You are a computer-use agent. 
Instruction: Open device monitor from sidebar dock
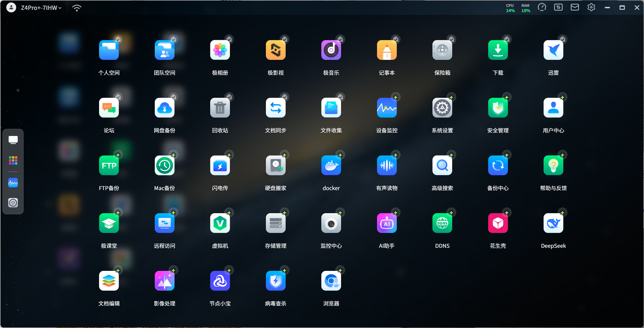point(13,182)
